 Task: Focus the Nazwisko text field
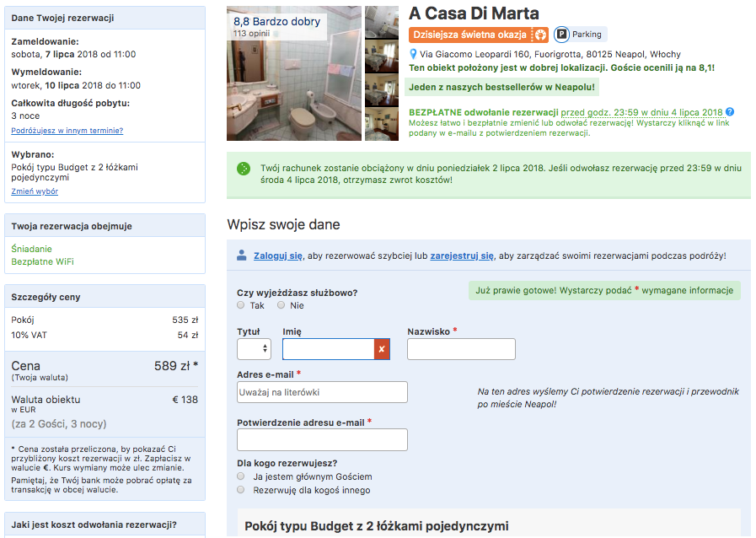point(461,349)
